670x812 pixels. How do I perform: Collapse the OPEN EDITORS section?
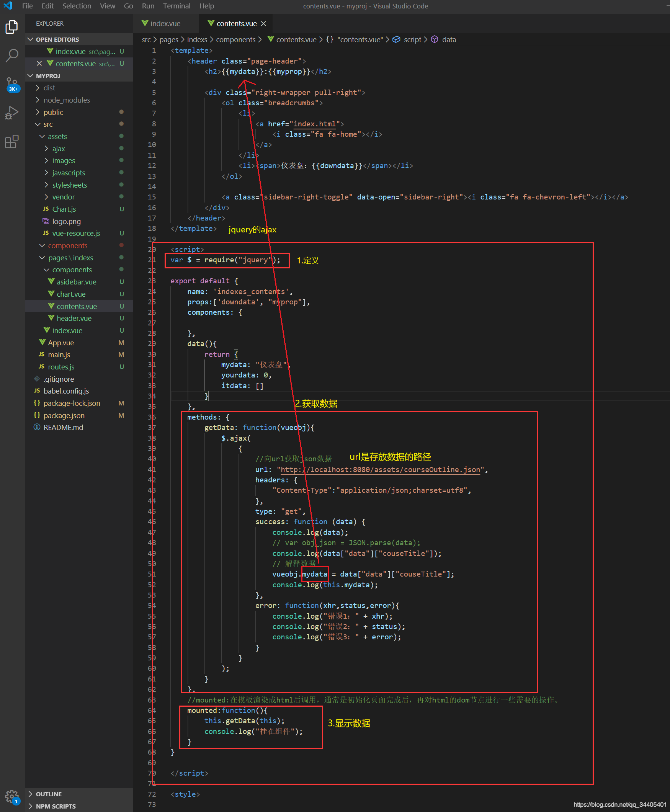point(31,39)
